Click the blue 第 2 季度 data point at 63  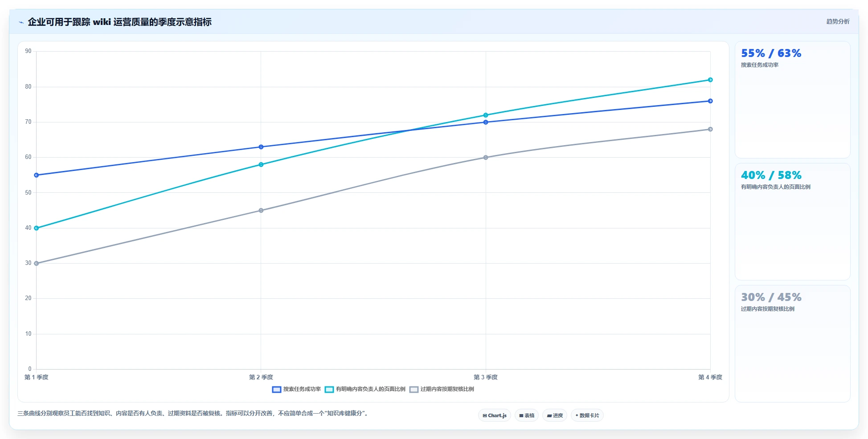coord(261,147)
